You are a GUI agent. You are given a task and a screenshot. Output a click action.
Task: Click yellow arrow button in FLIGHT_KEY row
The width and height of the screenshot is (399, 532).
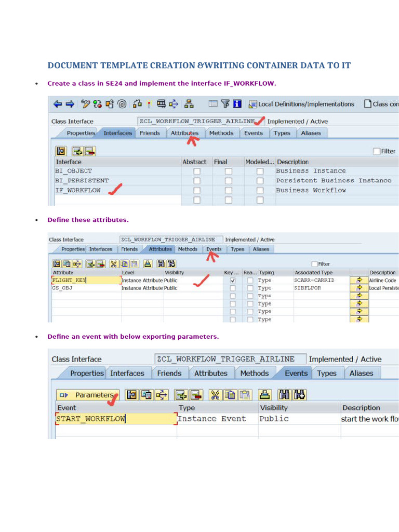click(360, 280)
